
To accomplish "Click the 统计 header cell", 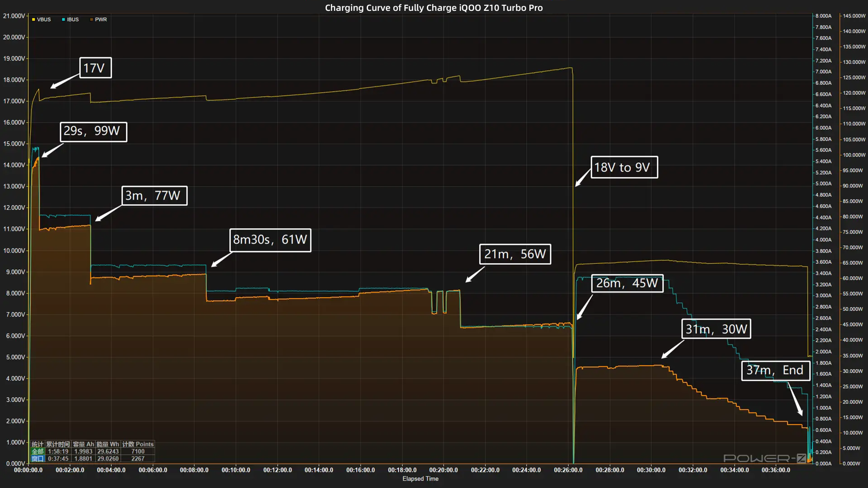I will (x=38, y=444).
